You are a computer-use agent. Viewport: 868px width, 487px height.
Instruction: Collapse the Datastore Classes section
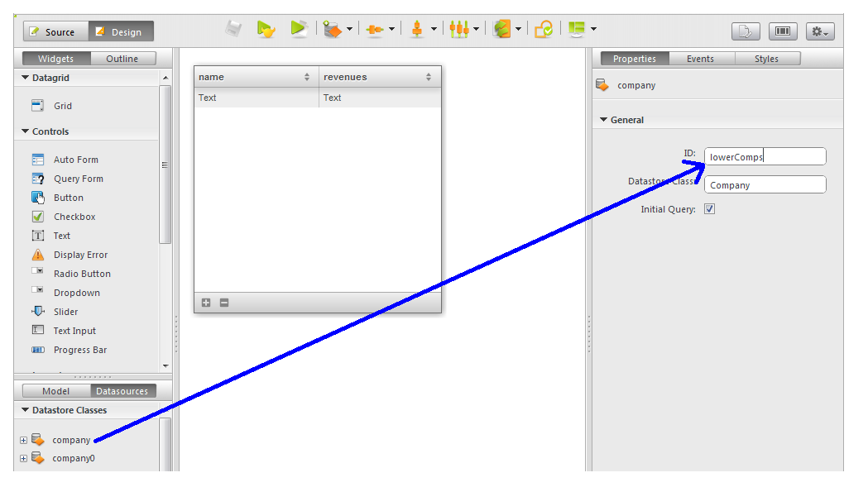coord(25,410)
